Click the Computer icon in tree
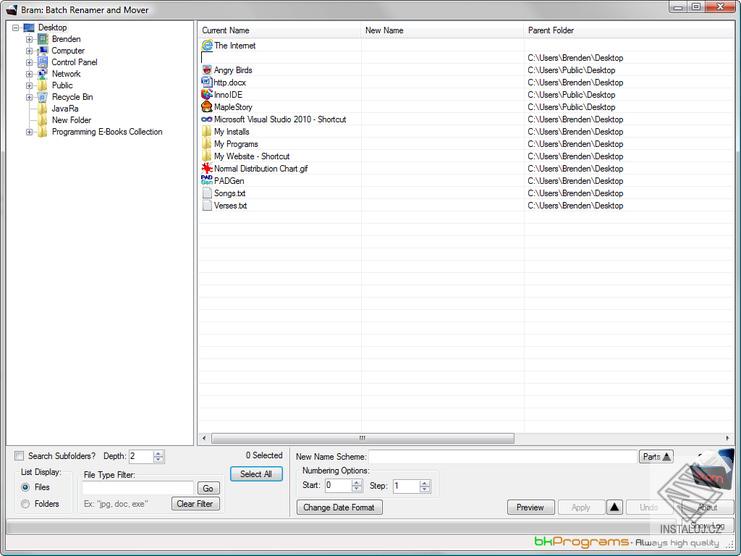Image resolution: width=741 pixels, height=556 pixels. click(x=43, y=51)
